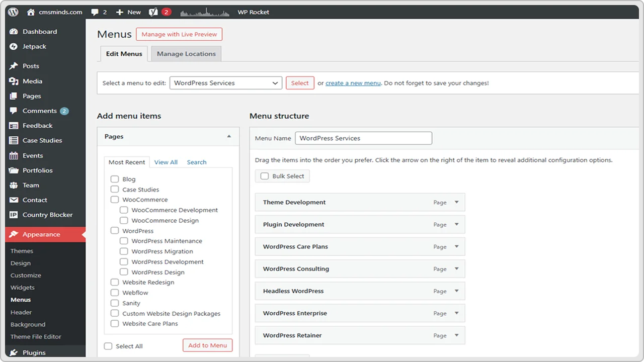Select the Most Recent pages tab
Screen dimensions: 644x362
pos(127,162)
